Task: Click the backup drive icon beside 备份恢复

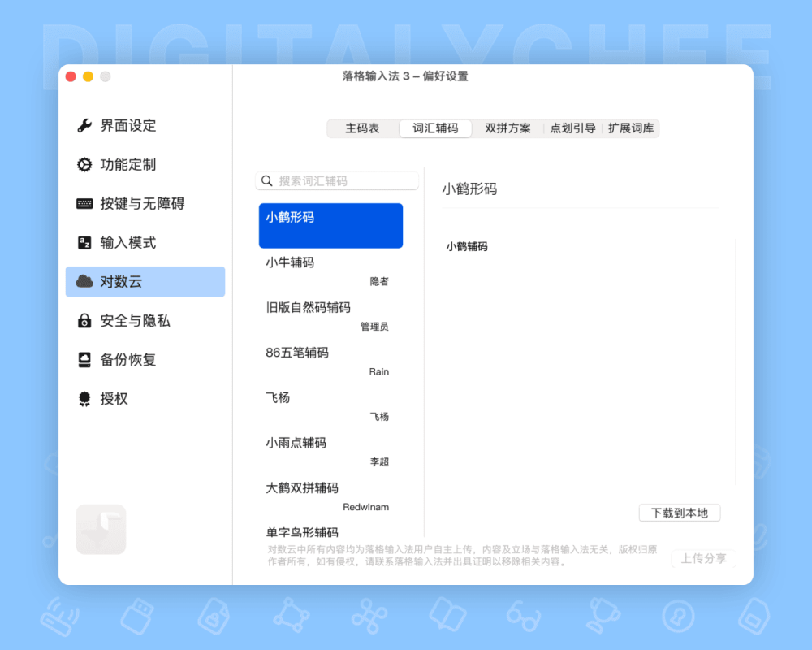Action: [84, 360]
